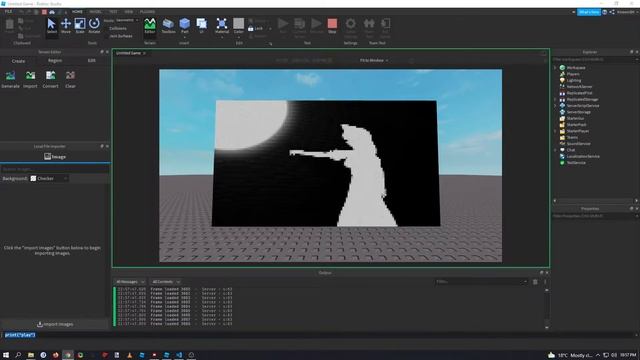Switch to the HOME ribbon tab
Image resolution: width=640 pixels, height=360 pixels.
pos(77,12)
